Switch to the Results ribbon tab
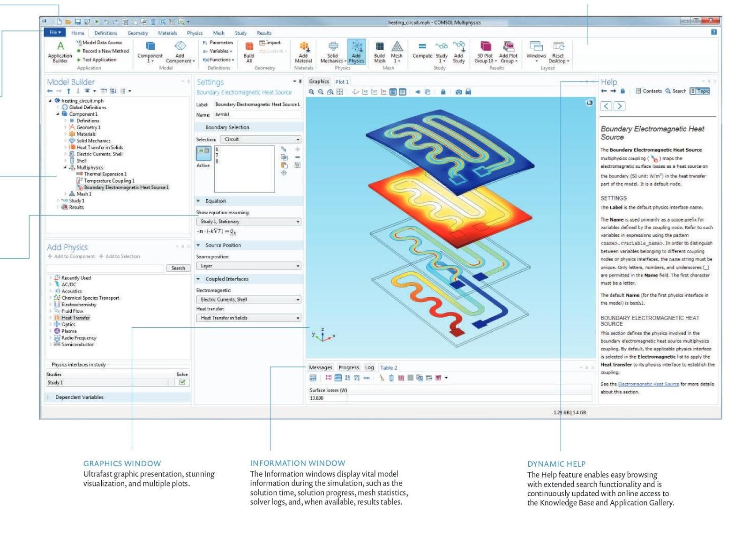This screenshot has width=750, height=560. pyautogui.click(x=264, y=33)
